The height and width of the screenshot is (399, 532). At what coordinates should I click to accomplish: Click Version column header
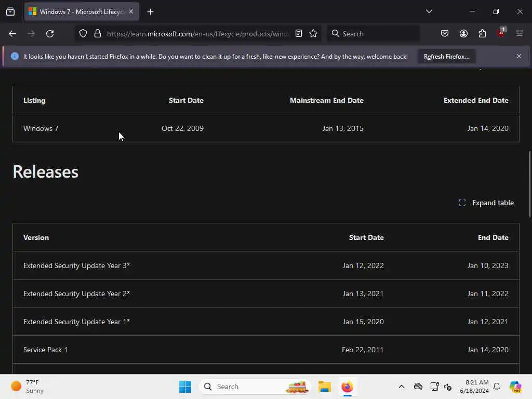(x=36, y=237)
